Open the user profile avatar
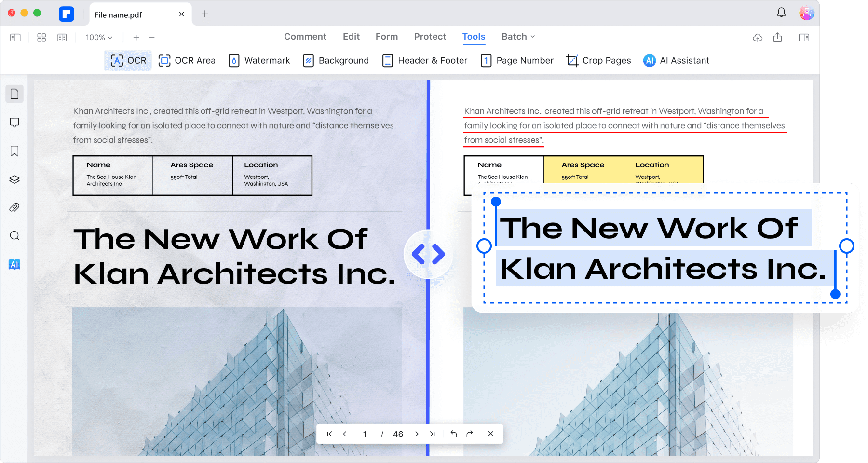The width and height of the screenshot is (868, 463). 807,13
